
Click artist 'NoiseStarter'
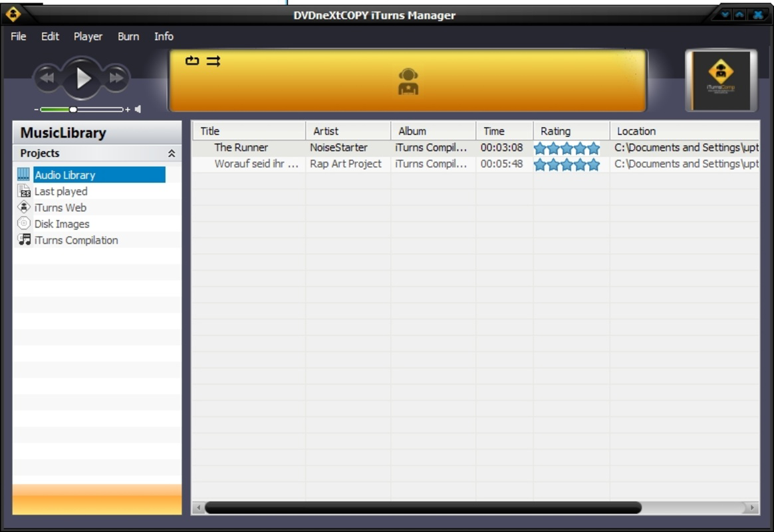tap(338, 148)
